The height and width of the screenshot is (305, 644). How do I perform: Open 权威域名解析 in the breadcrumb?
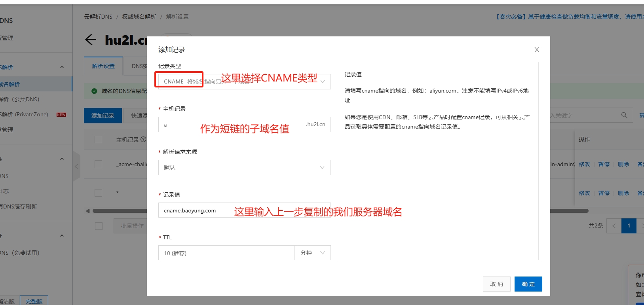tap(139, 17)
